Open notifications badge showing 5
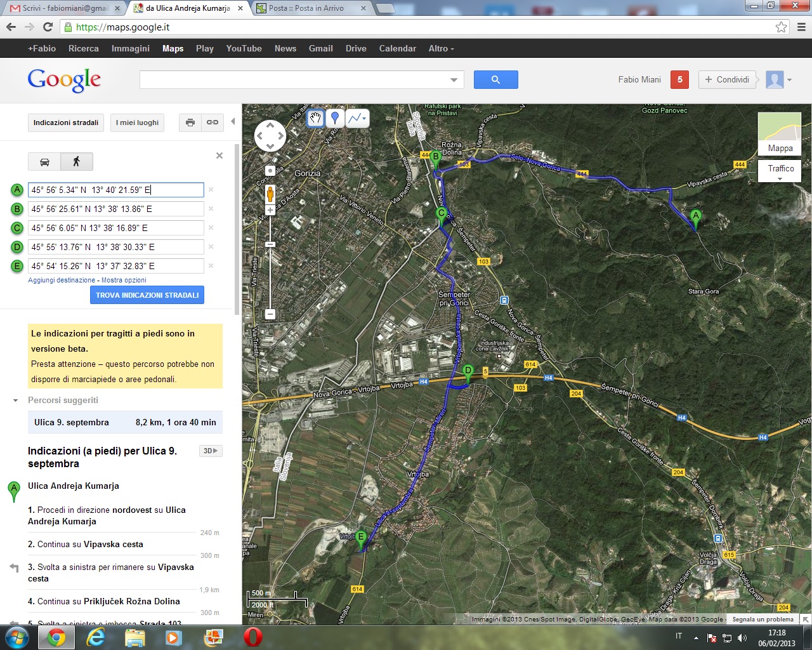This screenshot has height=650, width=812. [x=679, y=79]
